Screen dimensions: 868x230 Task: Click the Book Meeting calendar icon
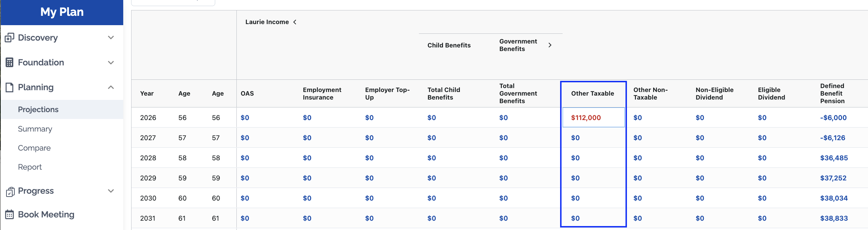[9, 215]
